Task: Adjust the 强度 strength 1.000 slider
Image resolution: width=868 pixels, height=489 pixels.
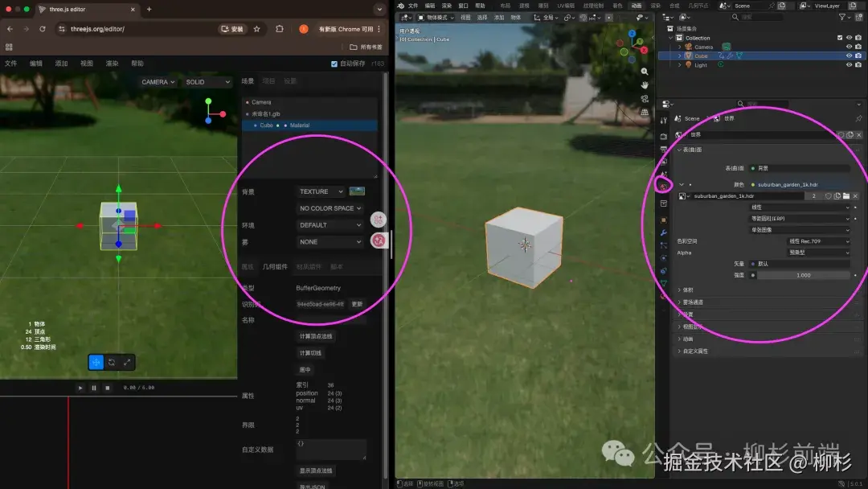Action: [x=803, y=275]
